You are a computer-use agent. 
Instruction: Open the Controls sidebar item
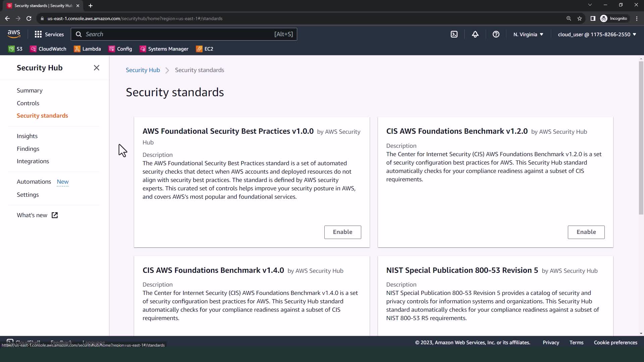coord(28,103)
